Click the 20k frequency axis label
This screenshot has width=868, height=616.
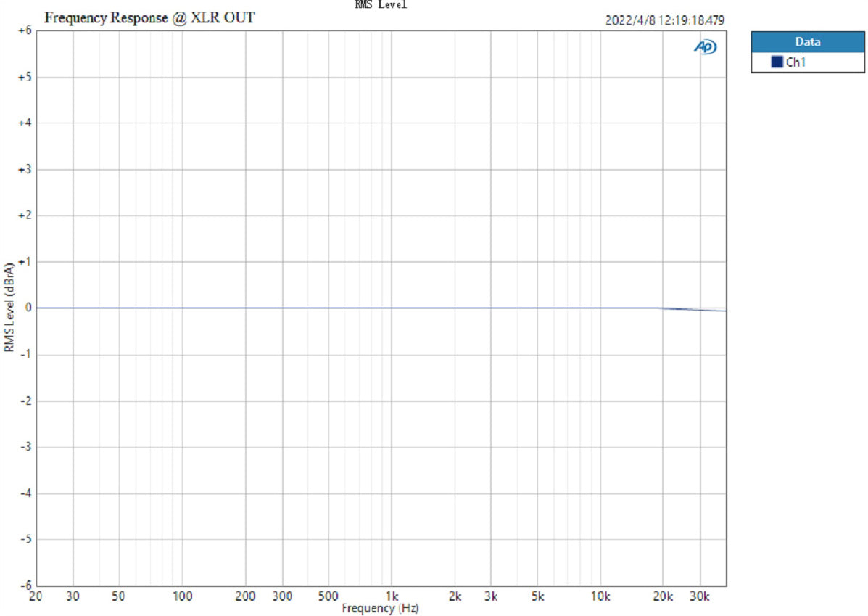tap(661, 596)
